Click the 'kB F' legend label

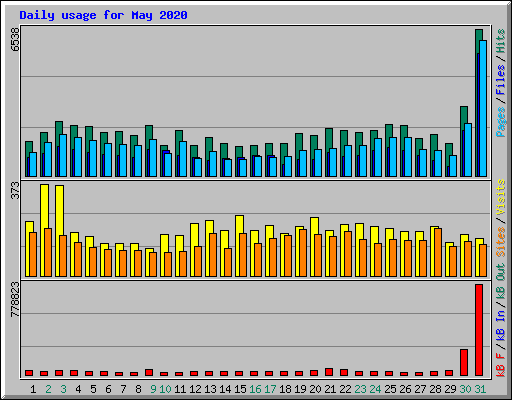click(x=500, y=365)
